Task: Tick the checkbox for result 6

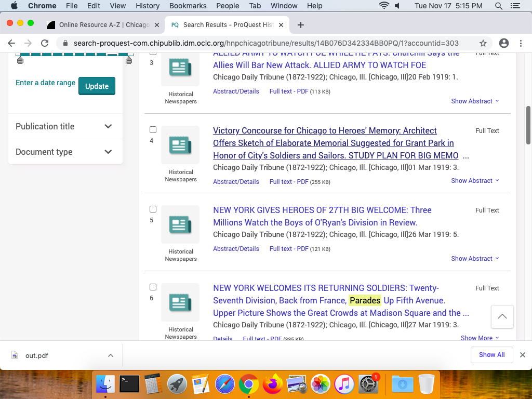Action: (153, 287)
